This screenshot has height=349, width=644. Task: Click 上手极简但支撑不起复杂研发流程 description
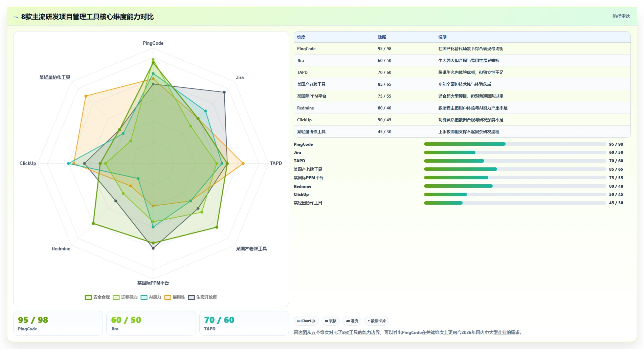pyautogui.click(x=469, y=132)
